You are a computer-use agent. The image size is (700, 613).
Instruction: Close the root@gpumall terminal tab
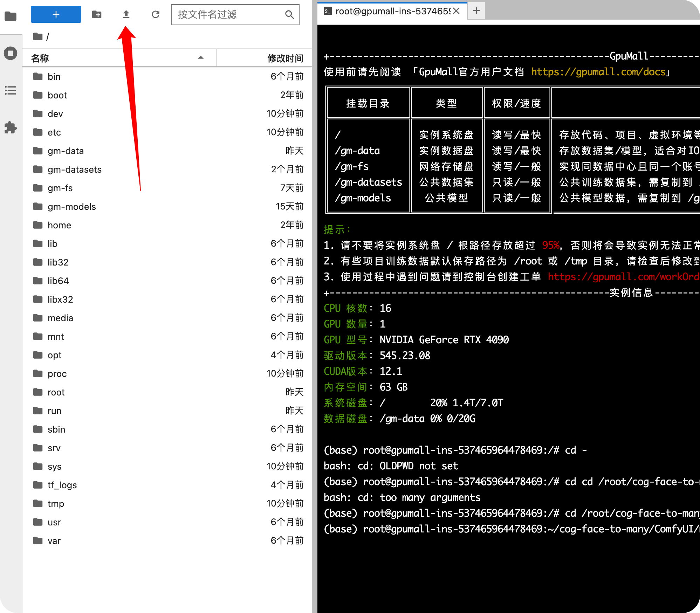coord(456,11)
